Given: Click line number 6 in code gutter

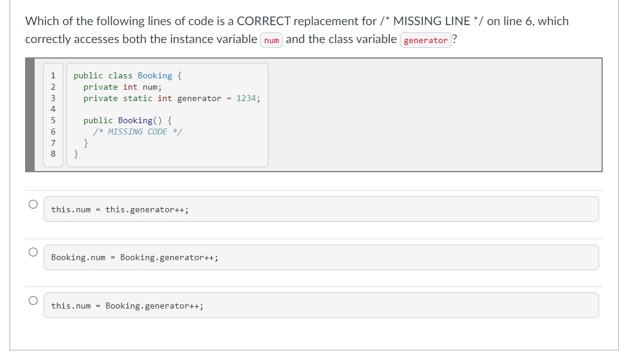Looking at the screenshot, I should pos(53,132).
